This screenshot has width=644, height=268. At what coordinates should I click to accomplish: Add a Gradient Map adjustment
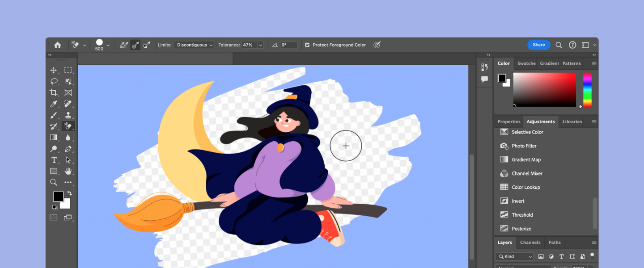(x=526, y=159)
